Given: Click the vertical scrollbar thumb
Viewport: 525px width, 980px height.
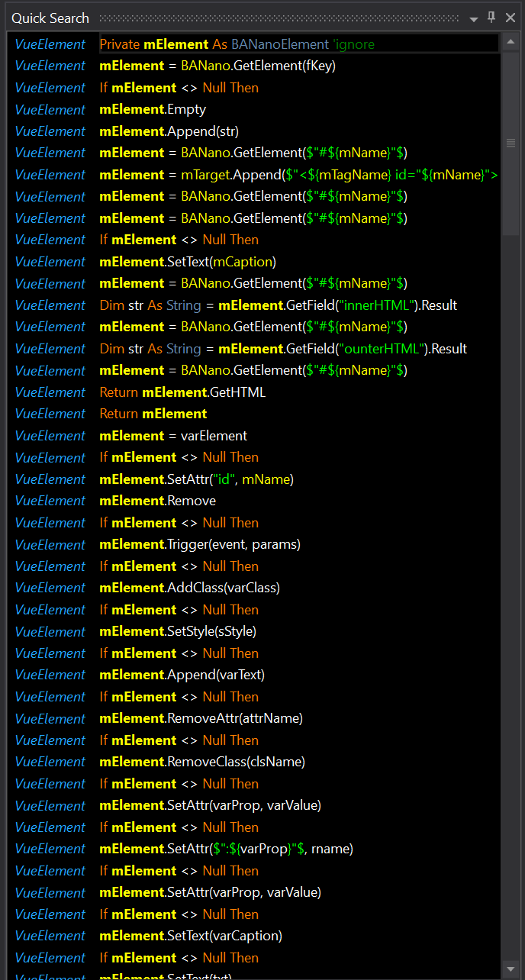Looking at the screenshot, I should tap(511, 143).
